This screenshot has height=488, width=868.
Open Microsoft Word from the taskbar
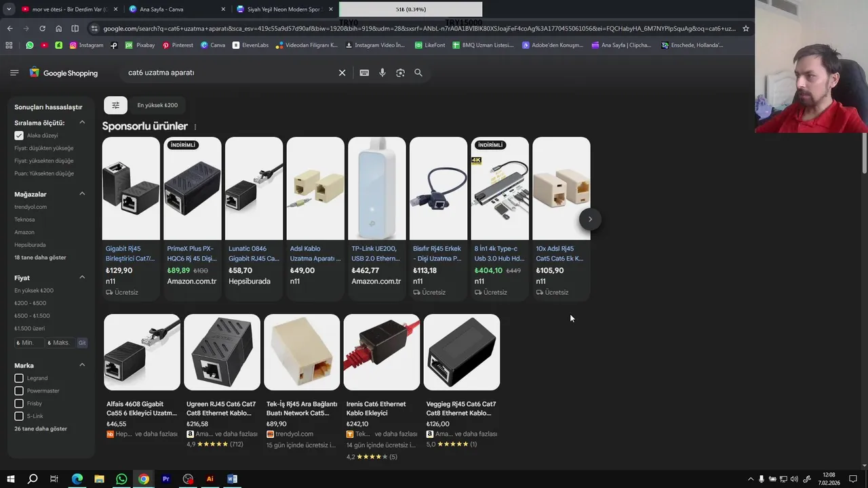pyautogui.click(x=232, y=479)
